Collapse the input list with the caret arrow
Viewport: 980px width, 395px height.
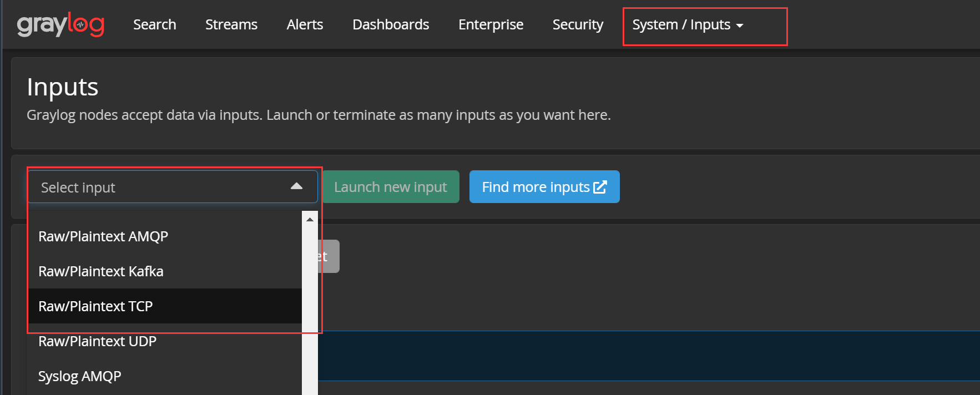pos(297,186)
